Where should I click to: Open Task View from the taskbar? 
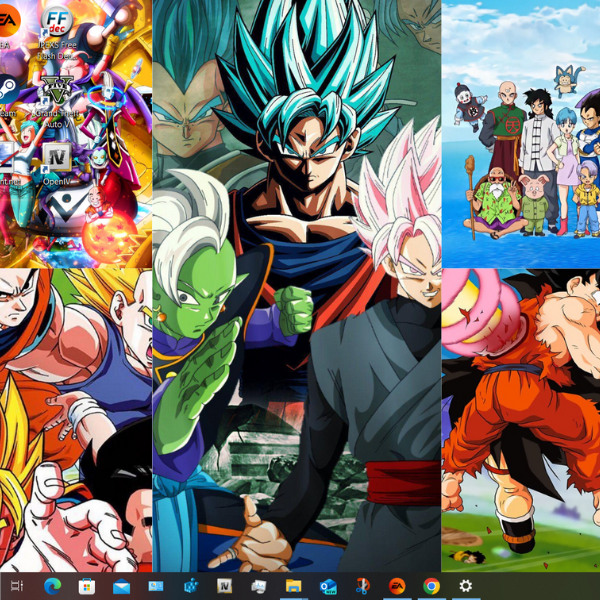17,586
